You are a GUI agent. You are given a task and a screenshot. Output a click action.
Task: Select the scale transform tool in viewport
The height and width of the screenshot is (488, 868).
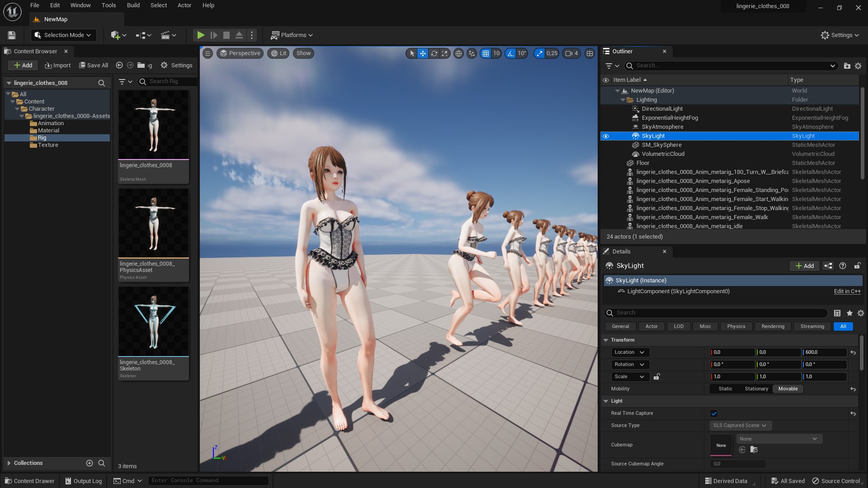tap(445, 53)
